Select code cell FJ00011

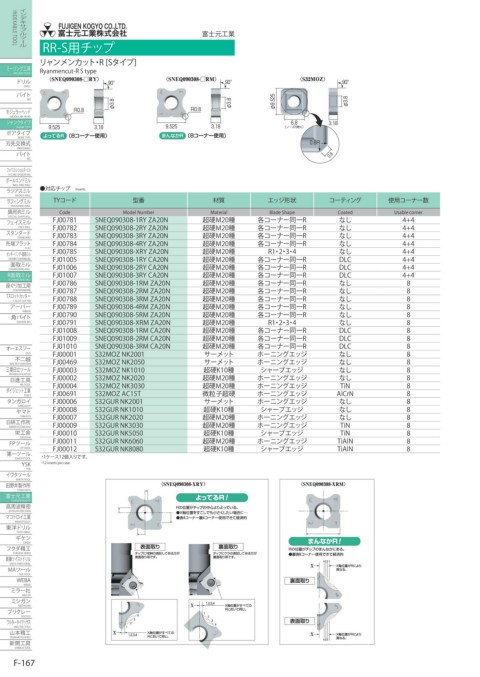pyautogui.click(x=65, y=441)
